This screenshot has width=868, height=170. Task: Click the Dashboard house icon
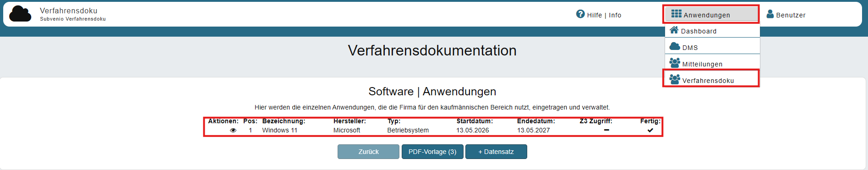(674, 30)
